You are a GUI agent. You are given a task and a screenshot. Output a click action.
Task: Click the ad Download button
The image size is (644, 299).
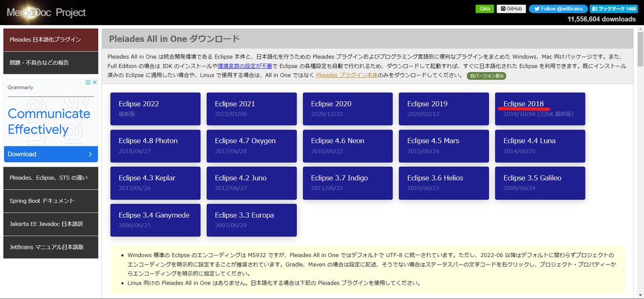coord(50,154)
